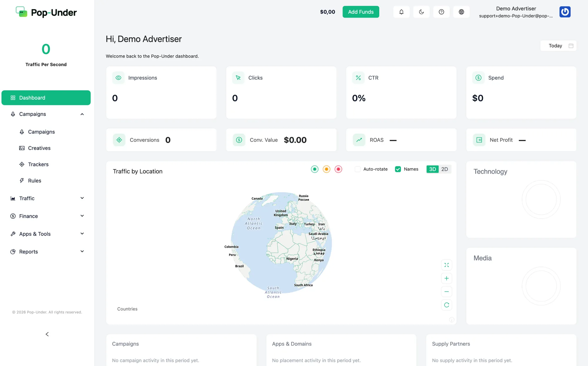
Task: Go to the Dashboard page
Action: tap(46, 98)
